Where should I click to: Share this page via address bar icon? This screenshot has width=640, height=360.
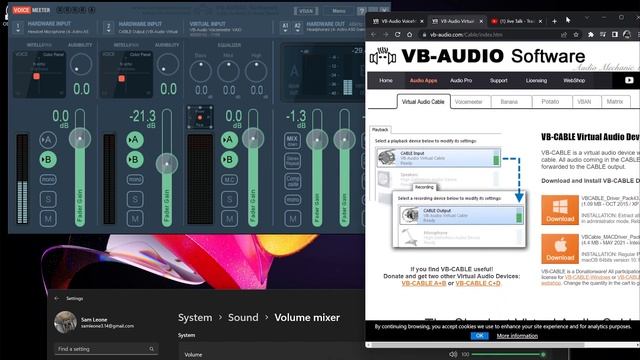coord(564,35)
